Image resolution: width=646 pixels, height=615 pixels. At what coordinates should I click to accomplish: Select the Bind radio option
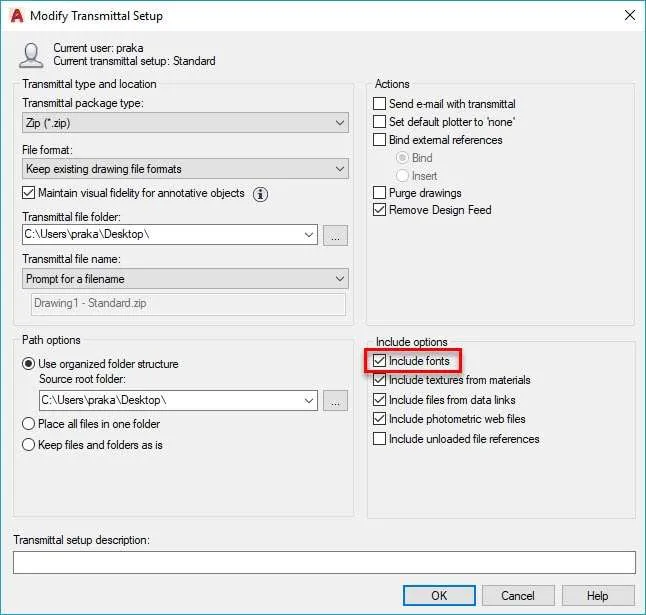(x=402, y=158)
